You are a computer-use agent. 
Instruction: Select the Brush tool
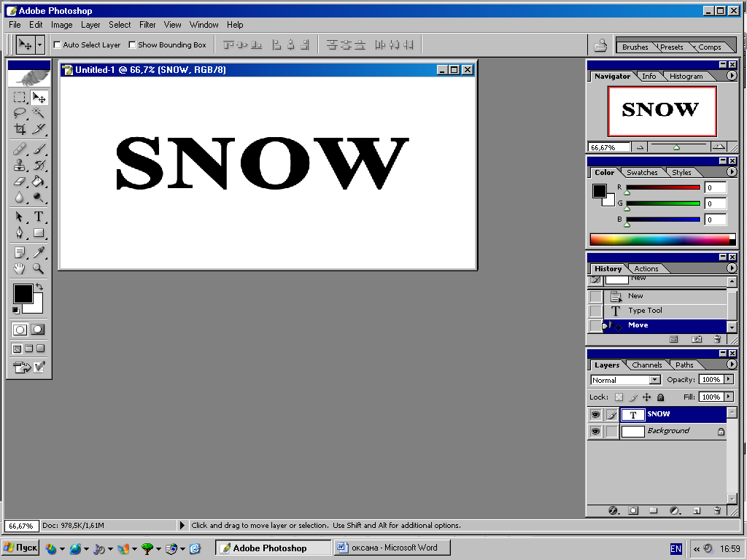tap(38, 149)
